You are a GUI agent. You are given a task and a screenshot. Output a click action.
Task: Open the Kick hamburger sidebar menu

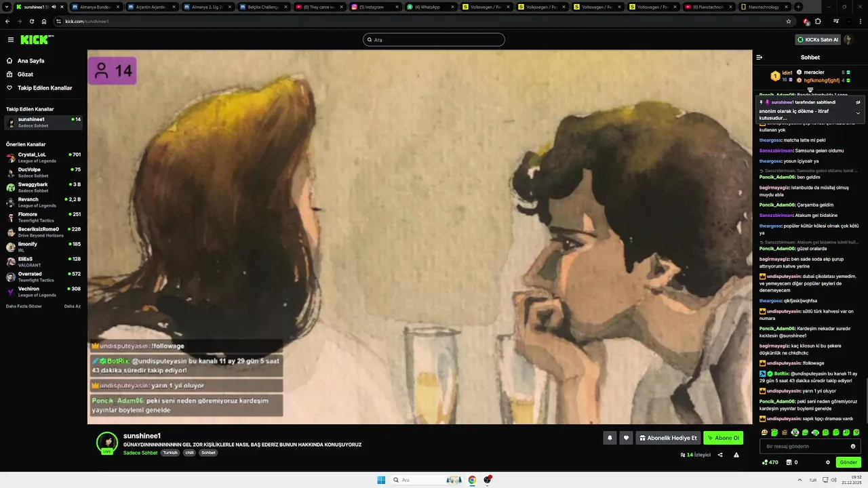pos(11,40)
